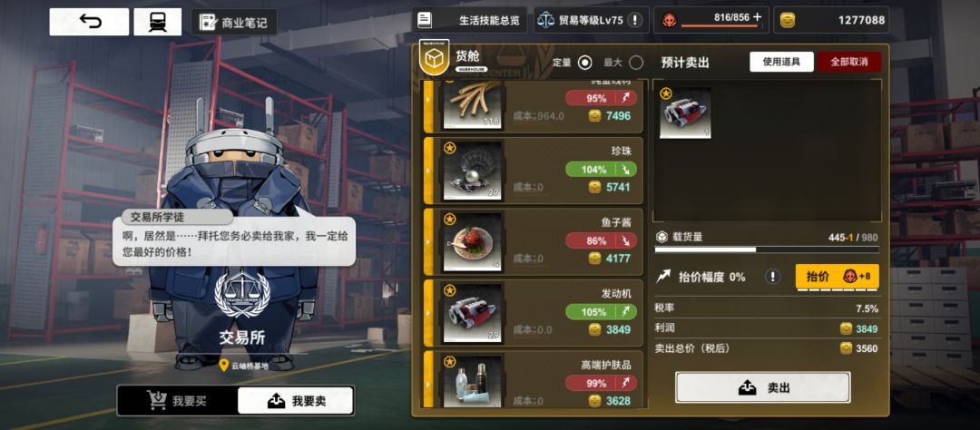This screenshot has height=430, width=980.
Task: Click plus icon next to 816/856
Action: point(758,17)
